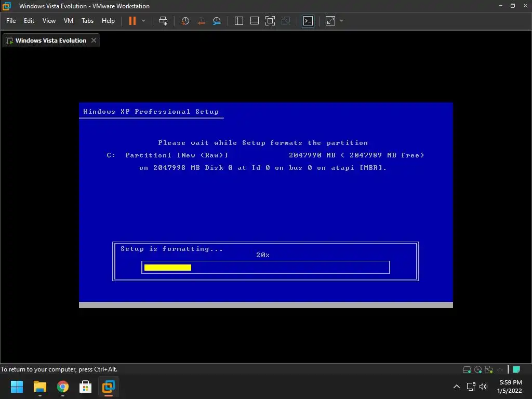Viewport: 532px width, 399px height.
Task: Open the volume control in the tray
Action: [x=483, y=387]
